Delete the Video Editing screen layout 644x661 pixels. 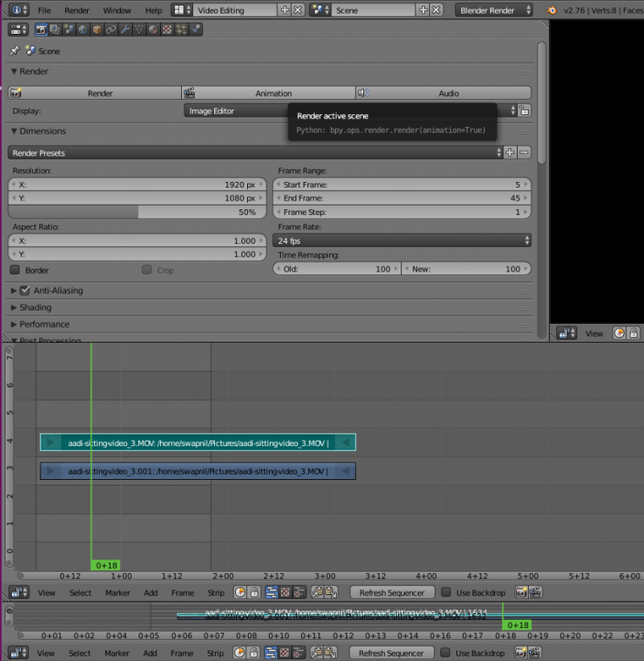click(299, 10)
